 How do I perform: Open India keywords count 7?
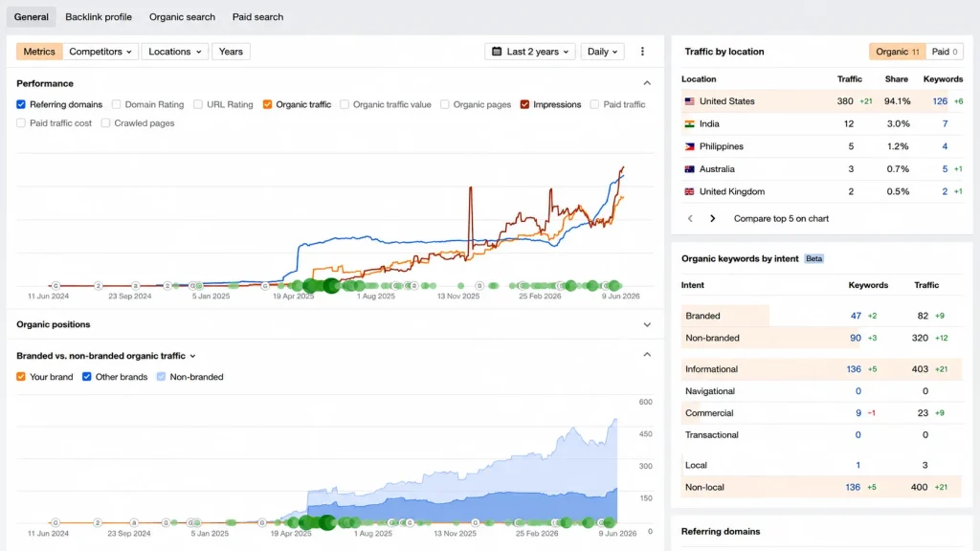pyautogui.click(x=945, y=123)
